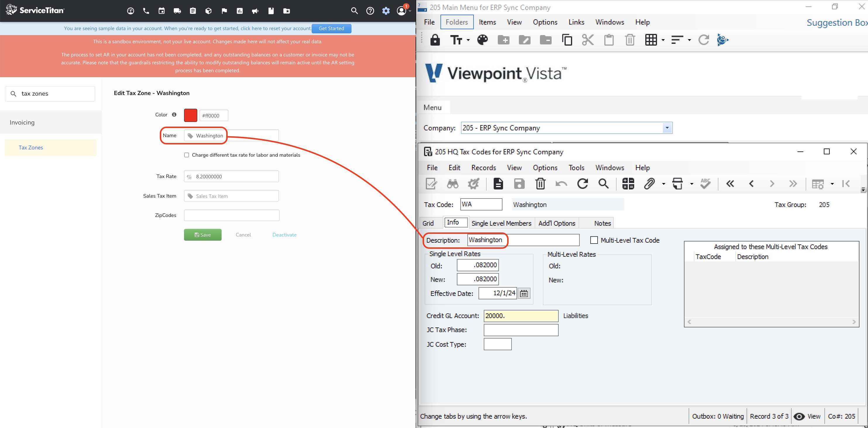The image size is (868, 428).
Task: Click binoculars find icon in Tax Codes toolbar
Action: (452, 184)
